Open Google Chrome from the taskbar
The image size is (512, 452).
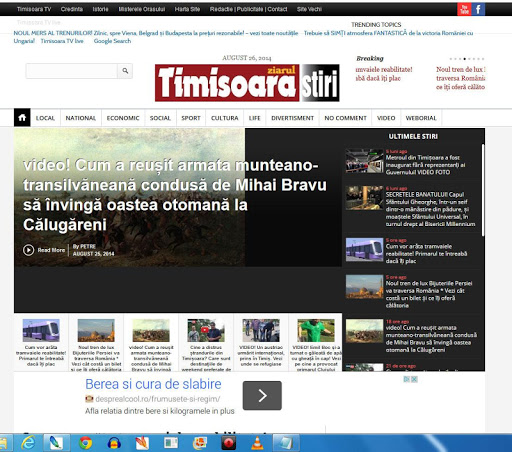point(86,443)
